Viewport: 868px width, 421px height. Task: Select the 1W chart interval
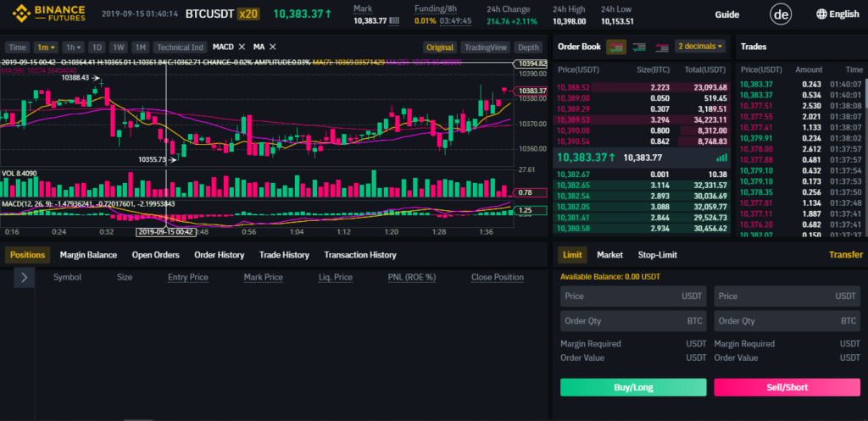[119, 47]
